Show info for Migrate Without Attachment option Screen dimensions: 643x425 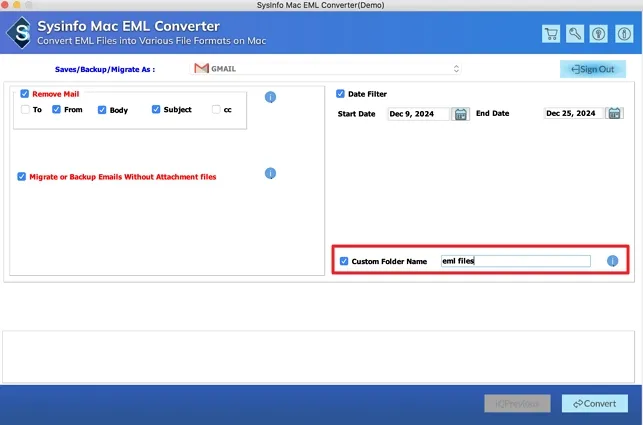(x=270, y=174)
